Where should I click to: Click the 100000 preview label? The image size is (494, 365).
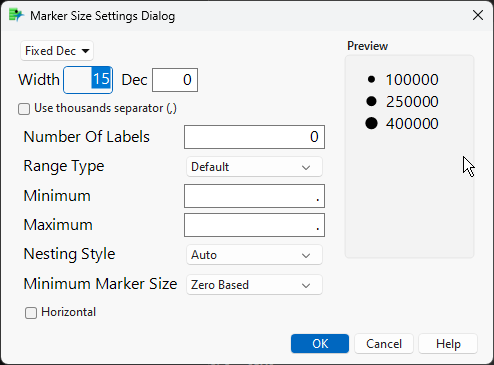coord(412,80)
